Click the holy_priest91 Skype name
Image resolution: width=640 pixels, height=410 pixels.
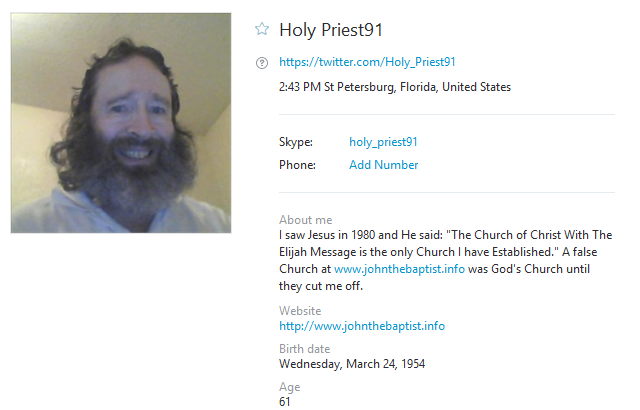(x=383, y=142)
